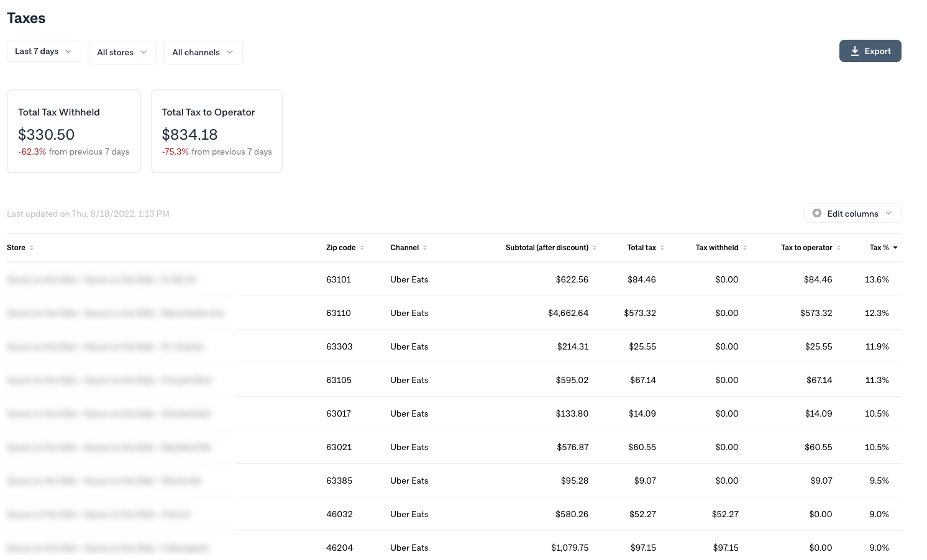Viewport: 927px width, 560px height.
Task: Click the -75.3% change indicator
Action: [x=175, y=151]
